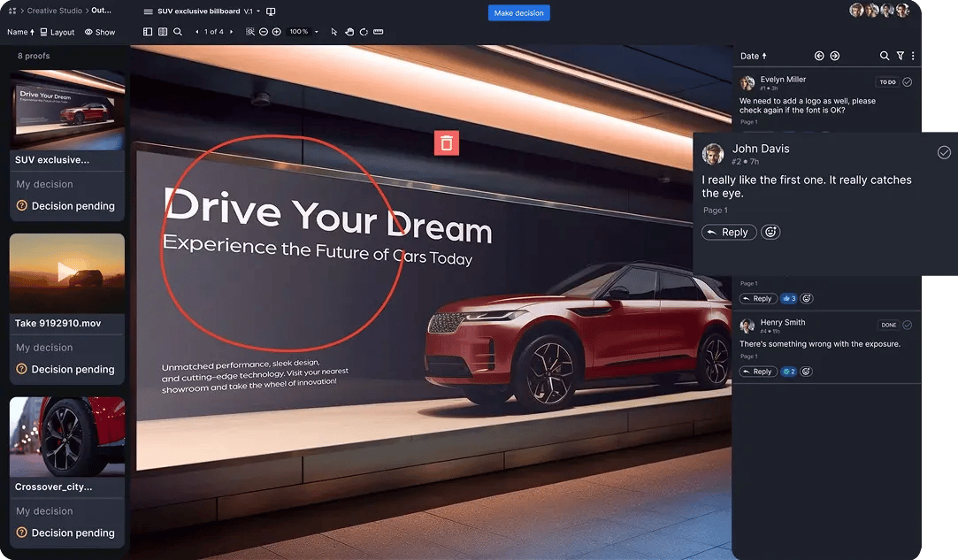Click the rotate page icon
The height and width of the screenshot is (560, 958).
(x=364, y=31)
